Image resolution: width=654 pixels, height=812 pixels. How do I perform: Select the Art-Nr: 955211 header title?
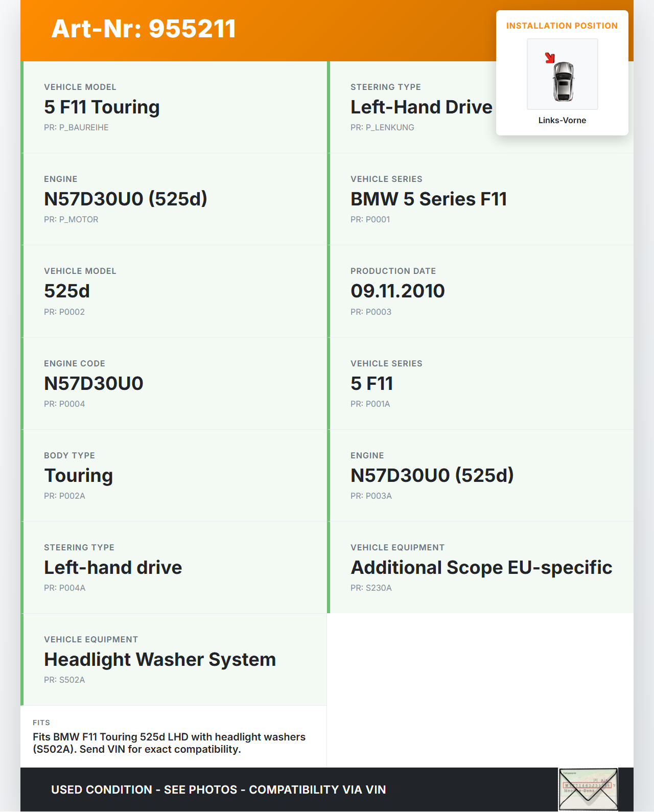[x=144, y=29]
